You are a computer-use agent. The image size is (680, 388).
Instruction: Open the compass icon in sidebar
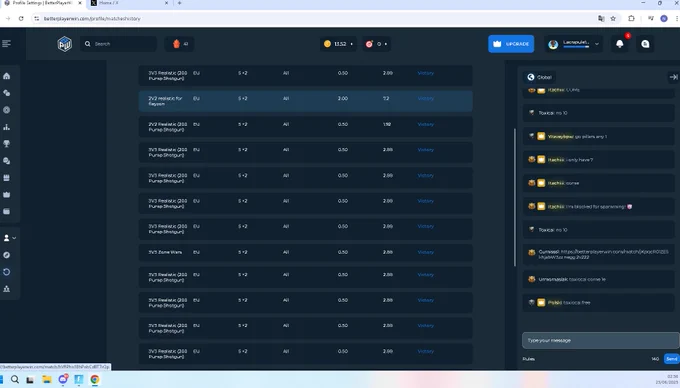tap(7, 255)
